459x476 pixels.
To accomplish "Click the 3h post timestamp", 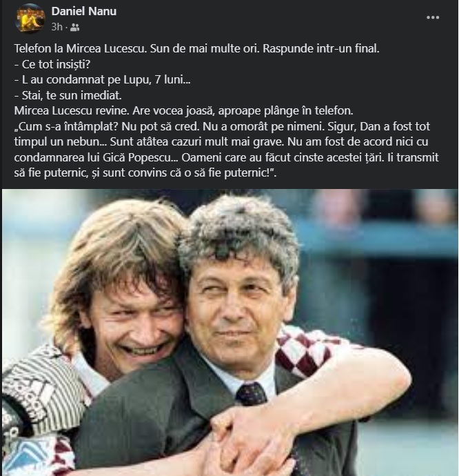I will click(x=57, y=27).
